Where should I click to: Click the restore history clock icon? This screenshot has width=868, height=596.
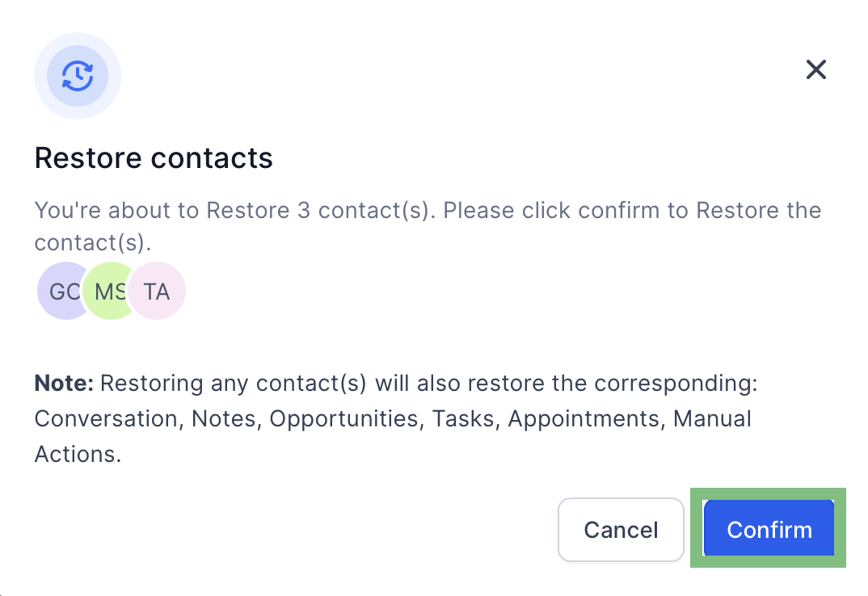click(78, 76)
